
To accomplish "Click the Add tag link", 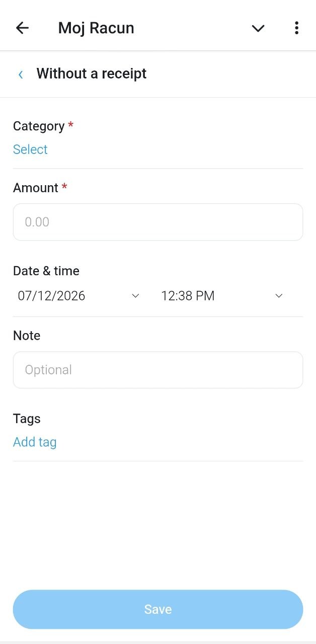I will (x=35, y=442).
